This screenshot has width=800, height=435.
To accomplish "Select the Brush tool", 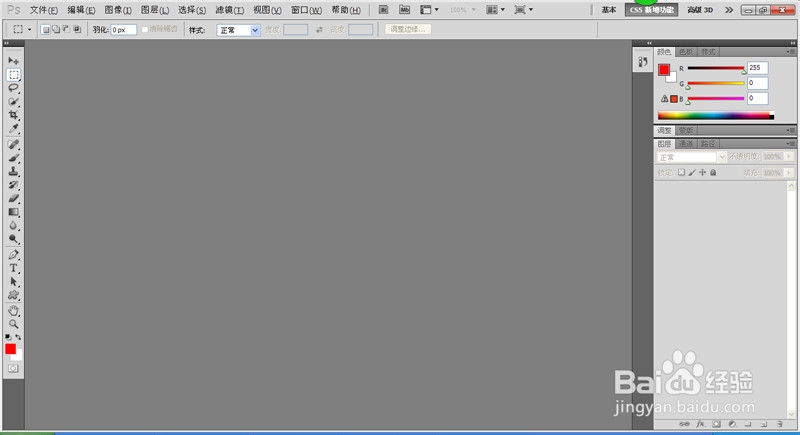I will [x=13, y=158].
